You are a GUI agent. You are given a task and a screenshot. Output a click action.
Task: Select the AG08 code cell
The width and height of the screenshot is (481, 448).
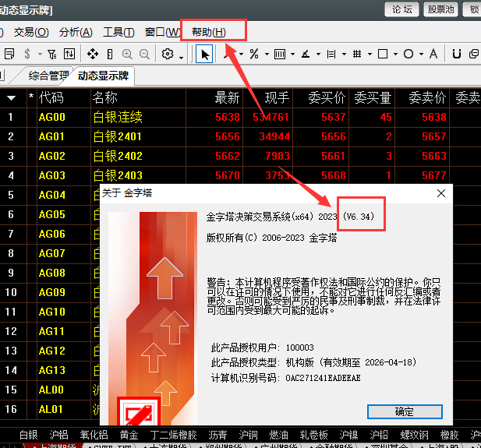click(x=52, y=273)
